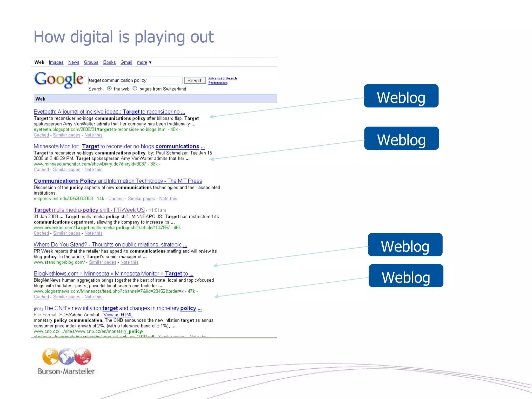Viewport: 532px width, 399px height.
Task: Click the Web results header bar
Action: click(x=155, y=99)
